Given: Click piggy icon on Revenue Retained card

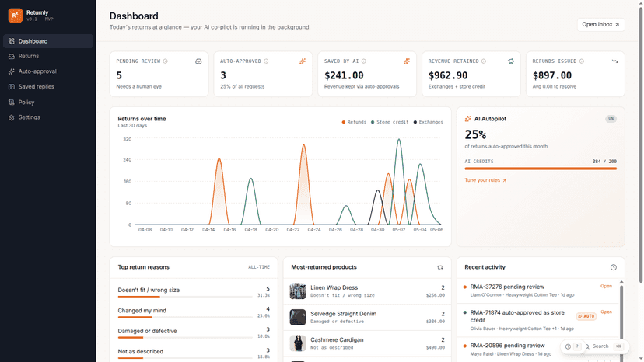Looking at the screenshot, I should pyautogui.click(x=511, y=61).
